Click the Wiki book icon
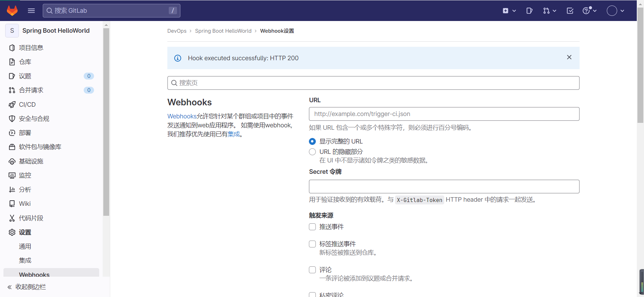Screen dimensions: 644x297 (12, 204)
